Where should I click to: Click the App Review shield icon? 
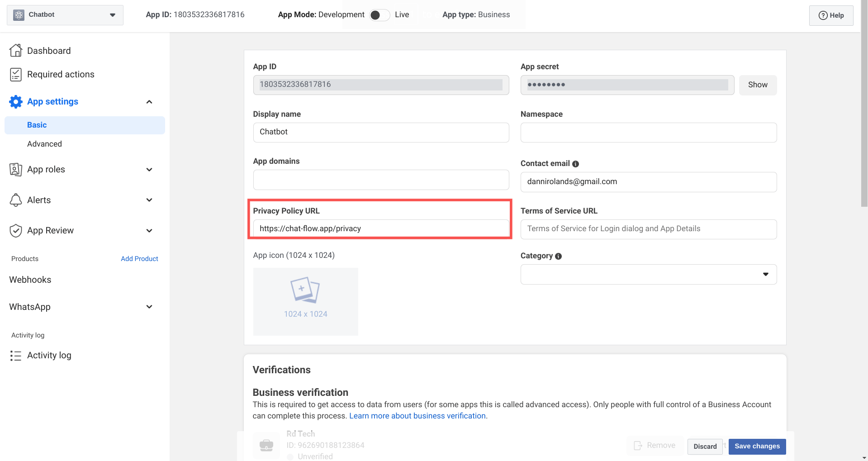pos(16,231)
